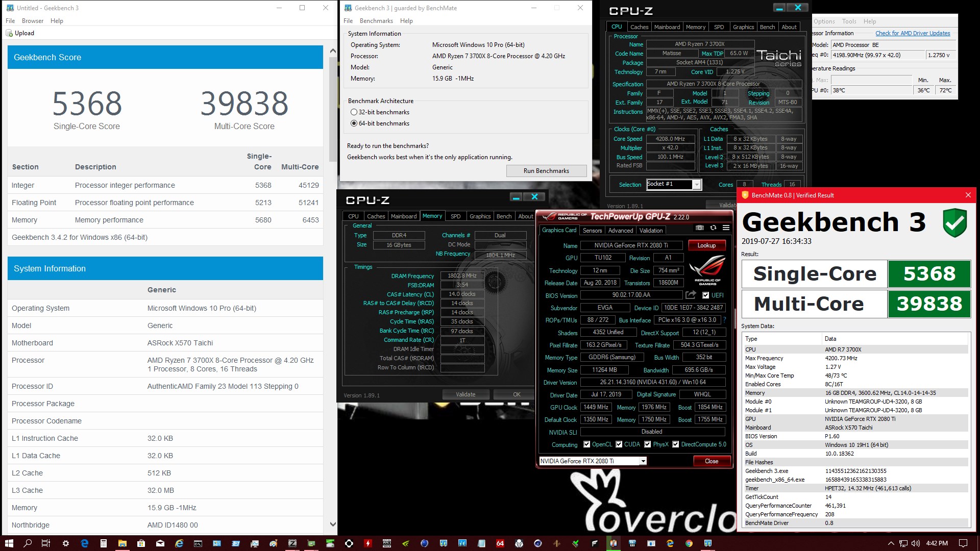Open taskbar search magnifier
This screenshot has width=980, height=551.
[x=28, y=543]
